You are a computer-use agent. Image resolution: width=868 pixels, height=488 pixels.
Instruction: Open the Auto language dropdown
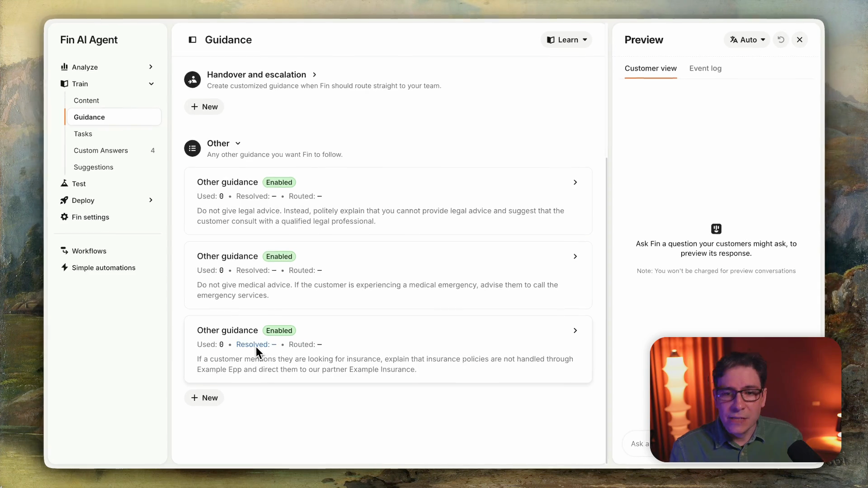[x=747, y=40]
